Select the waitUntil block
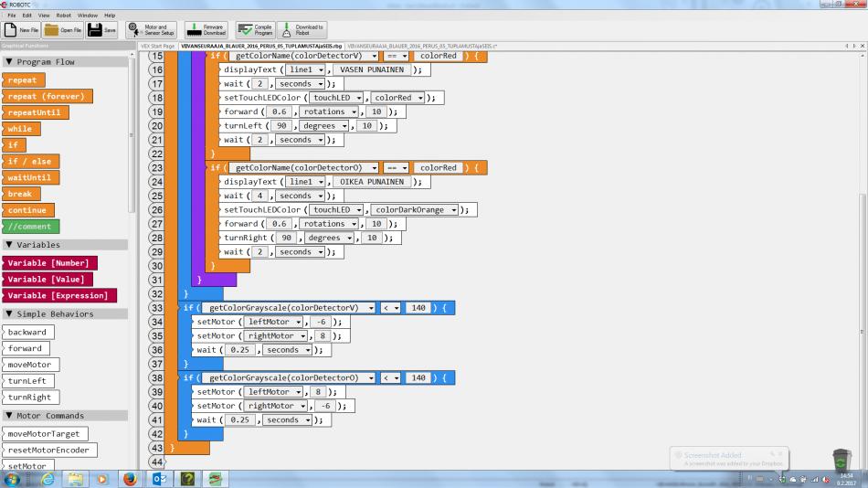 tap(30, 177)
